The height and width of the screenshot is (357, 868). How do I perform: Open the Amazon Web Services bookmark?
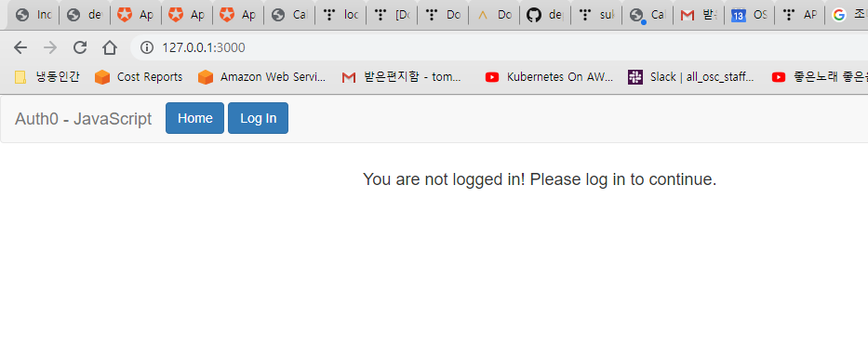coord(261,77)
